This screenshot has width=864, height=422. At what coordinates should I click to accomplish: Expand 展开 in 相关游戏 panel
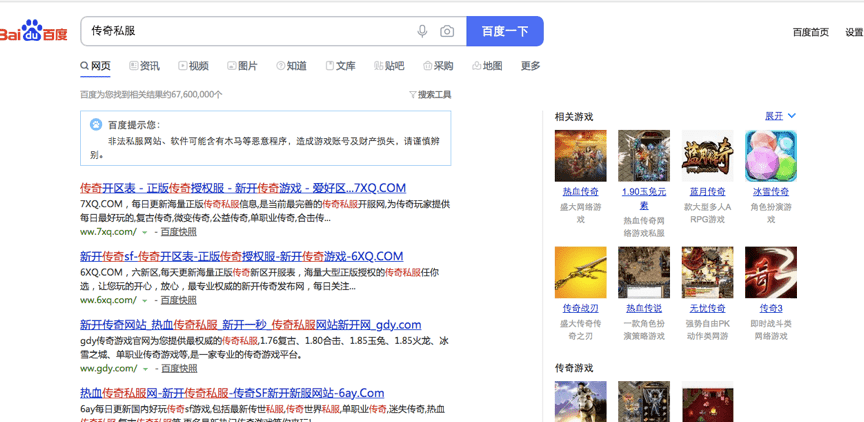coord(780,116)
